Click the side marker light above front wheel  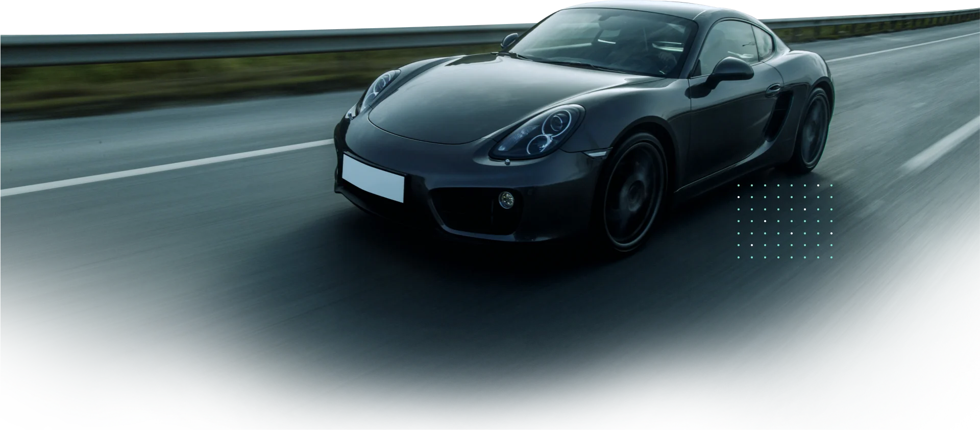pyautogui.click(x=598, y=153)
